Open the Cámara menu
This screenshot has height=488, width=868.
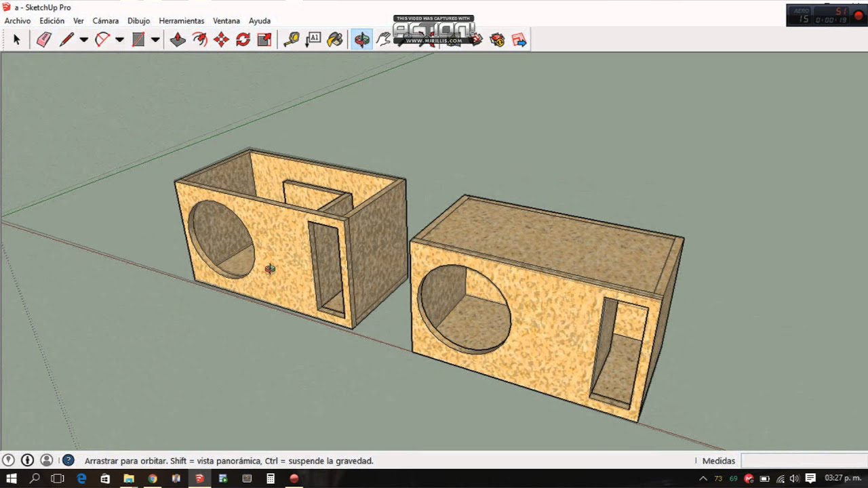tap(105, 21)
